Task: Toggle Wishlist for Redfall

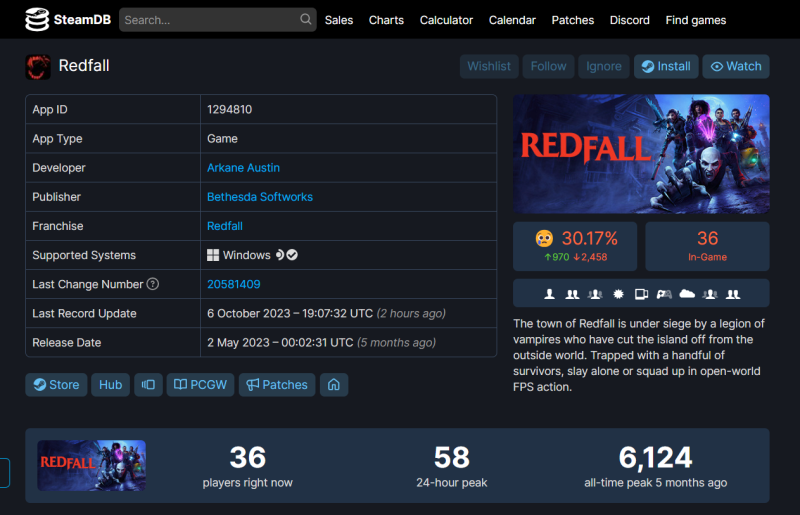Action: point(489,66)
